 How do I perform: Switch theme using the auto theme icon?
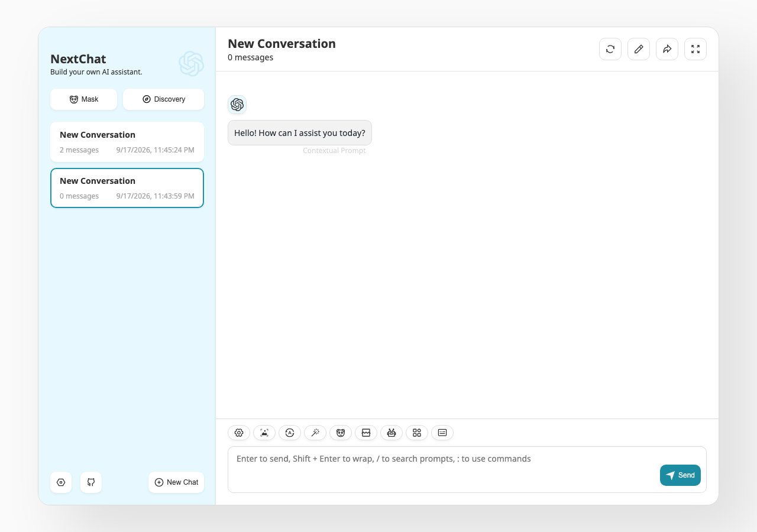[290, 433]
